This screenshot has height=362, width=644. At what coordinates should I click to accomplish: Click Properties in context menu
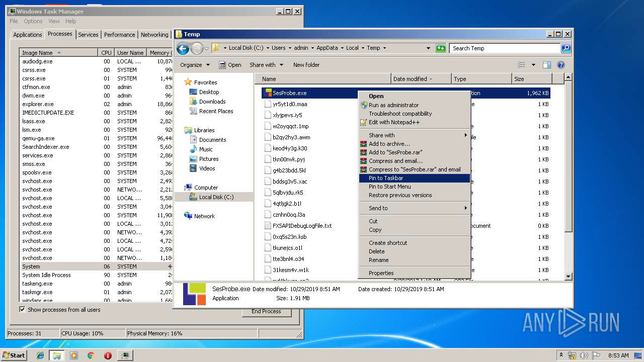[x=415, y=273]
